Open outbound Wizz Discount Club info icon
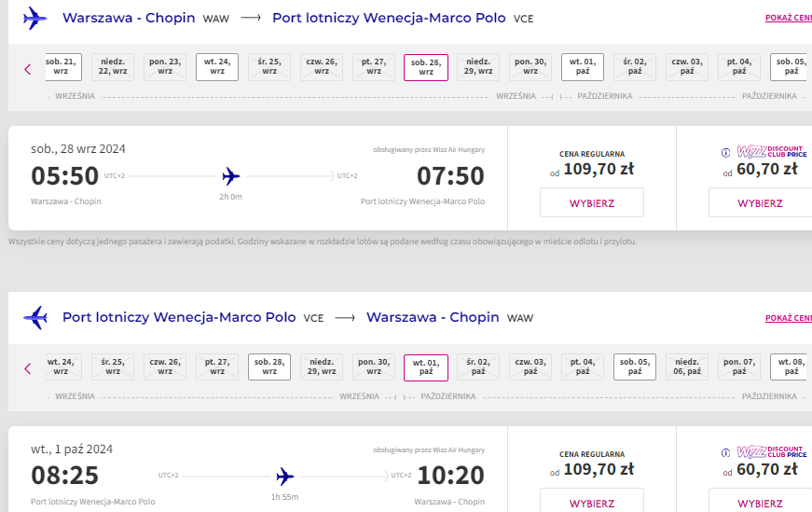This screenshot has width=812, height=512. [726, 152]
